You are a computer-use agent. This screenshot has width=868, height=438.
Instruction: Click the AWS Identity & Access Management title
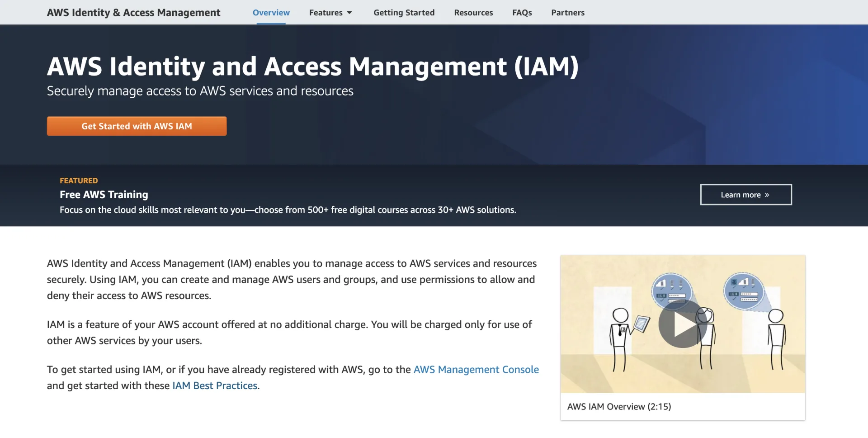pyautogui.click(x=134, y=13)
